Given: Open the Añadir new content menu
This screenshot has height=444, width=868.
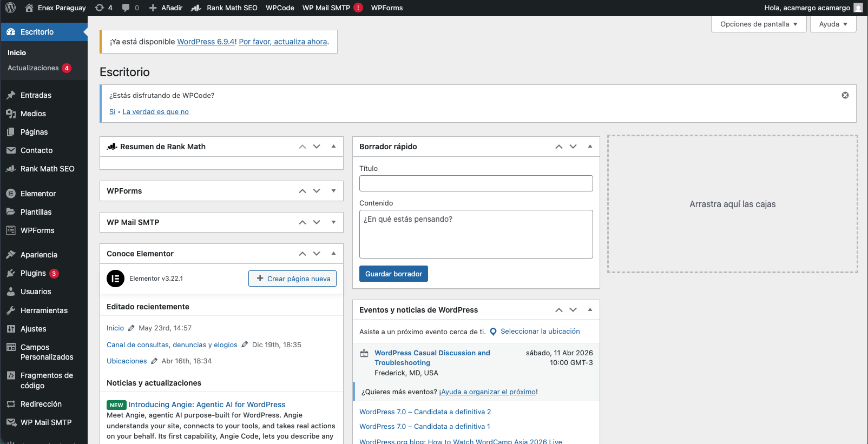Looking at the screenshot, I should coord(166,8).
